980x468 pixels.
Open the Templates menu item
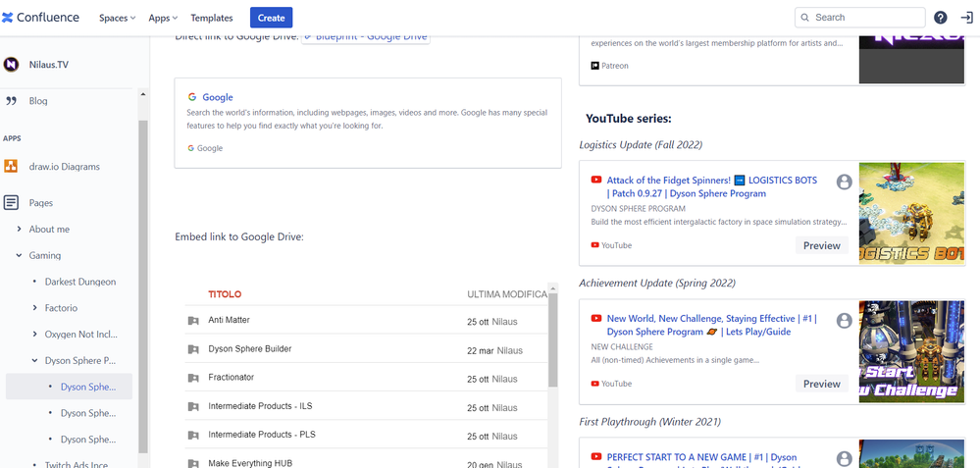[x=212, y=18]
